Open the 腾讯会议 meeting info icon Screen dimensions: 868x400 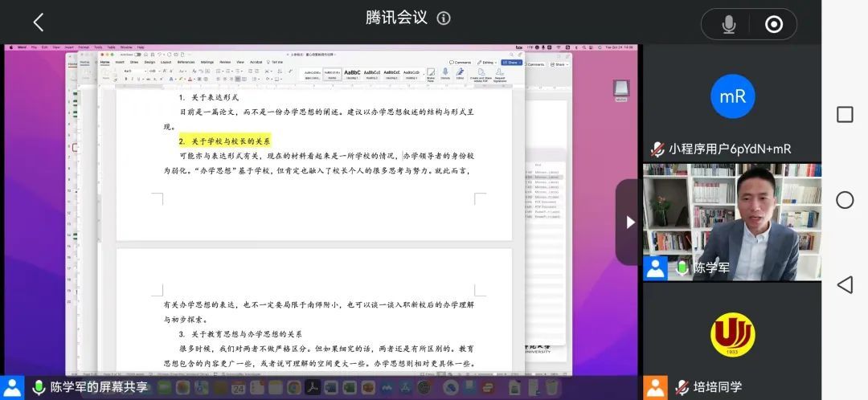[444, 18]
